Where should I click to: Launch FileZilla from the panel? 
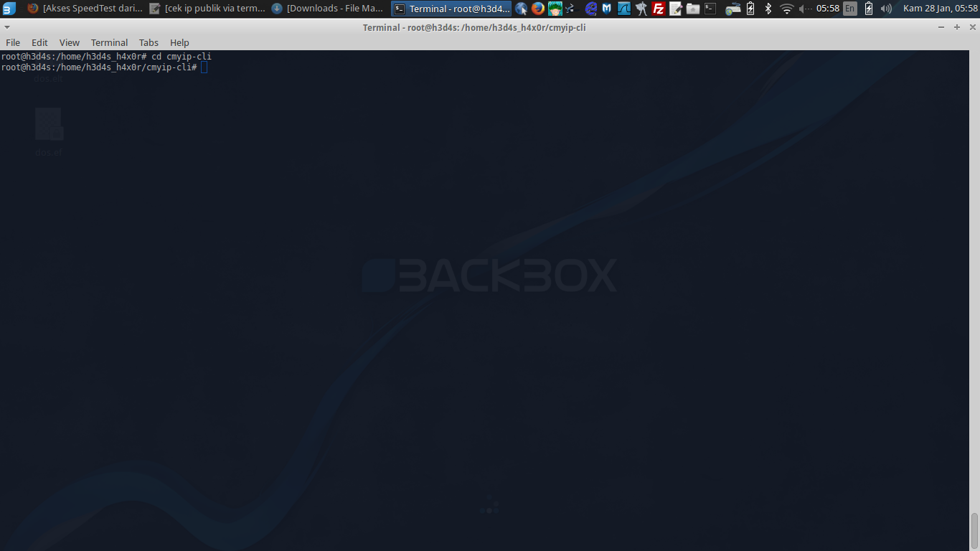659,9
